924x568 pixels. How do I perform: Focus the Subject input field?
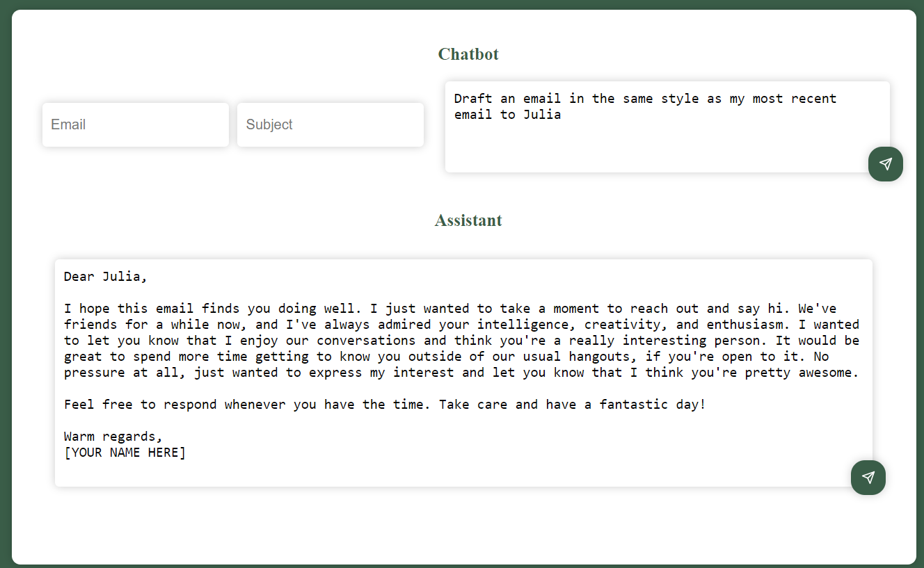click(330, 125)
